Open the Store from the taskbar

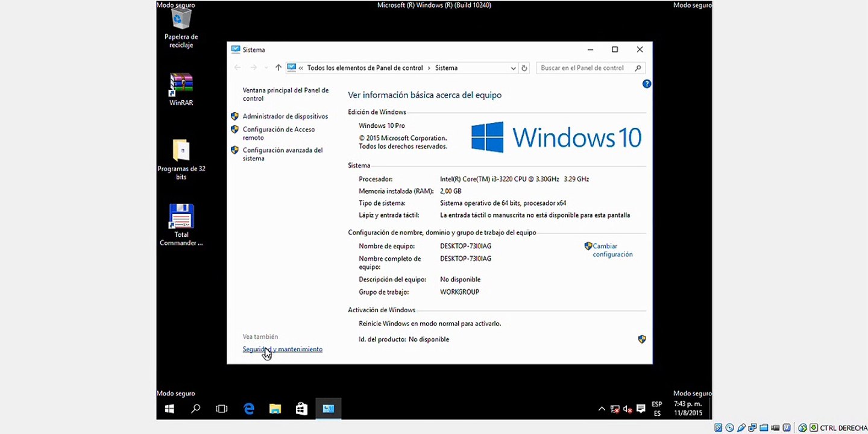pos(301,409)
